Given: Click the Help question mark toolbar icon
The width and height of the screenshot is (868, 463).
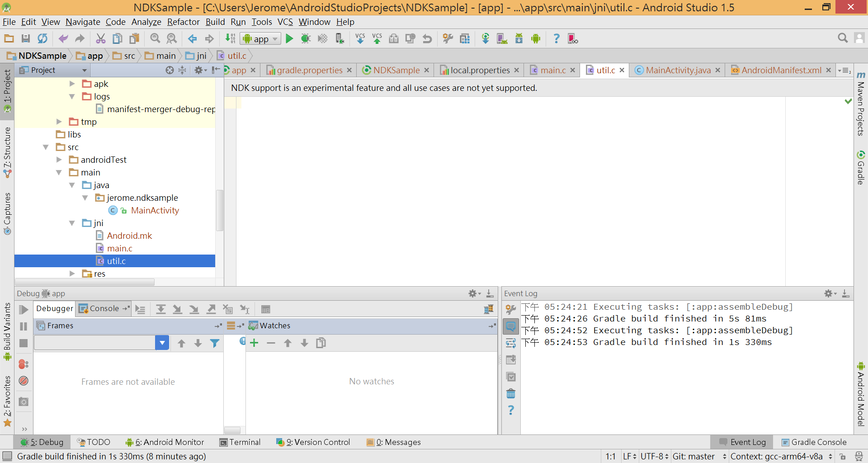Looking at the screenshot, I should click(557, 39).
